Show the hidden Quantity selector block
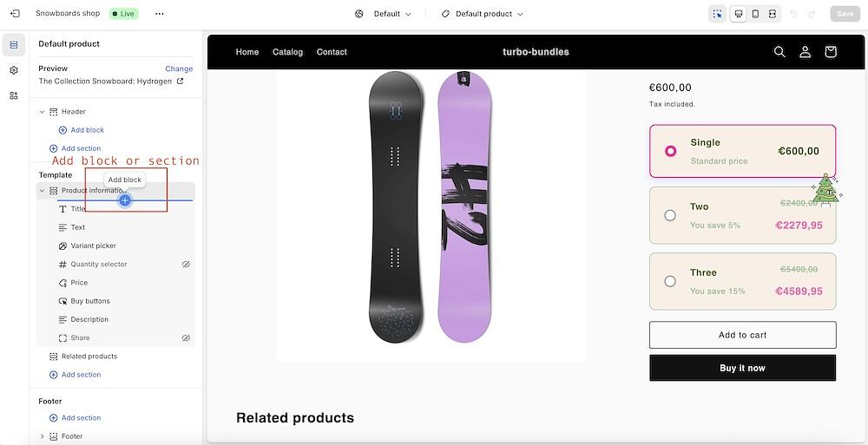Viewport: 868px width, 445px height. pyautogui.click(x=186, y=265)
